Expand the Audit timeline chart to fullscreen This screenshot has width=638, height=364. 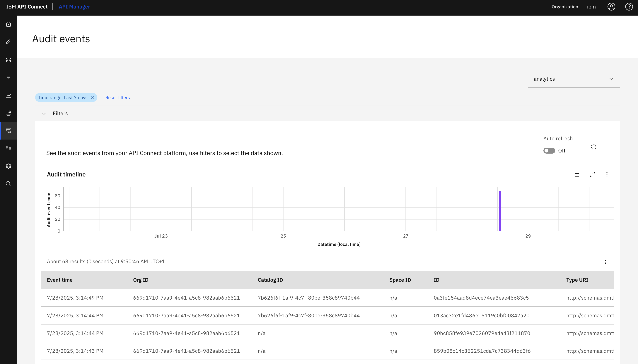[x=592, y=174]
